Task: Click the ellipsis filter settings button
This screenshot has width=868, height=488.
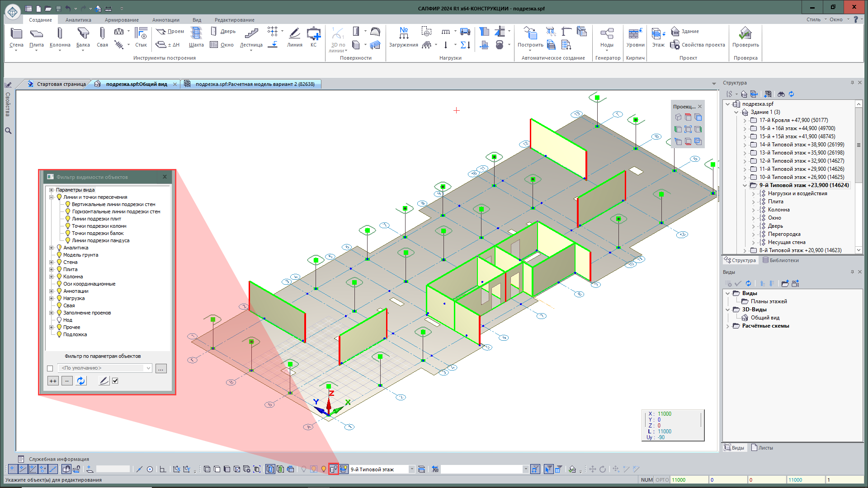Action: point(161,369)
